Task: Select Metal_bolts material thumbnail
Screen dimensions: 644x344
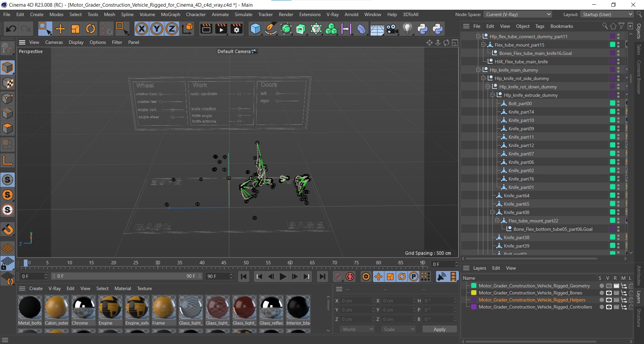Action: 30,307
